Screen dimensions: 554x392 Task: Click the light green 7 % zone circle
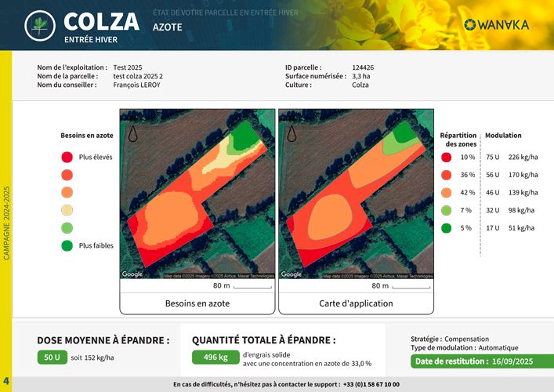[446, 210]
